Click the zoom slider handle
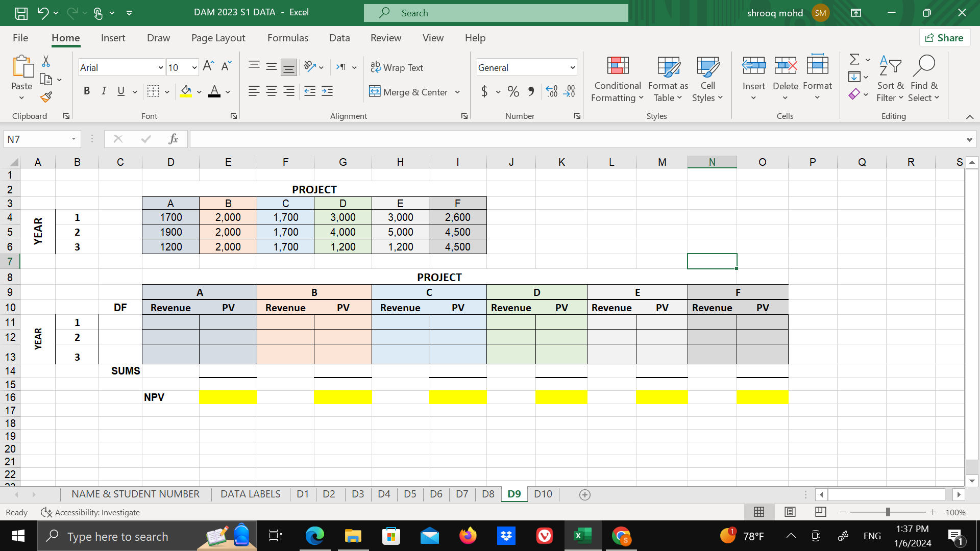980x551 pixels. pyautogui.click(x=888, y=512)
